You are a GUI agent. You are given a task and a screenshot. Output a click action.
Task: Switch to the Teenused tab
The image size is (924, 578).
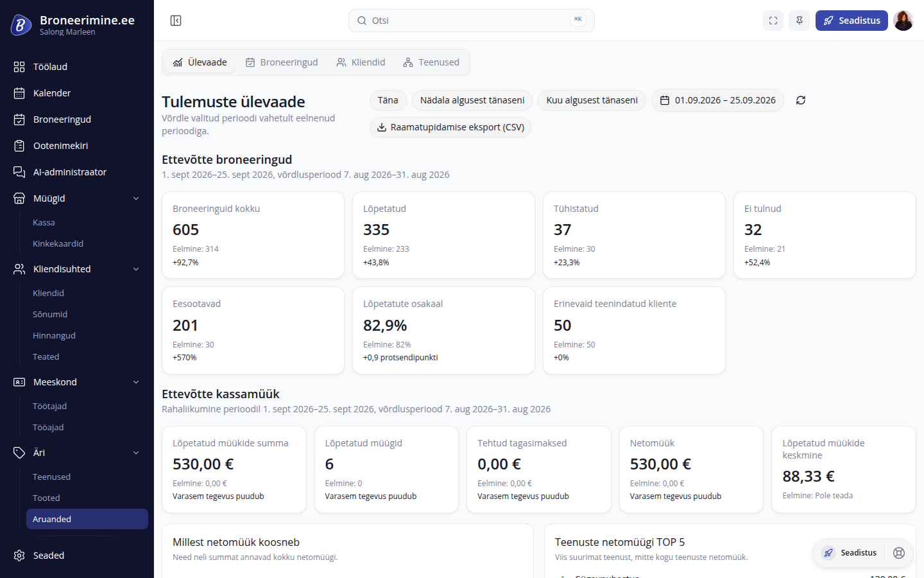pyautogui.click(x=431, y=62)
